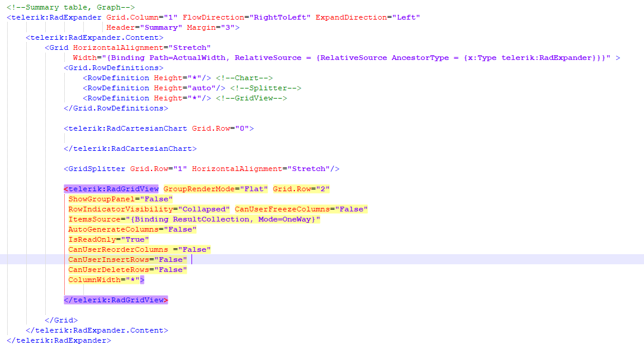This screenshot has width=644, height=348.
Task: Click the RowIndicatorVisibility="Collapsed" attribute
Action: tap(149, 209)
